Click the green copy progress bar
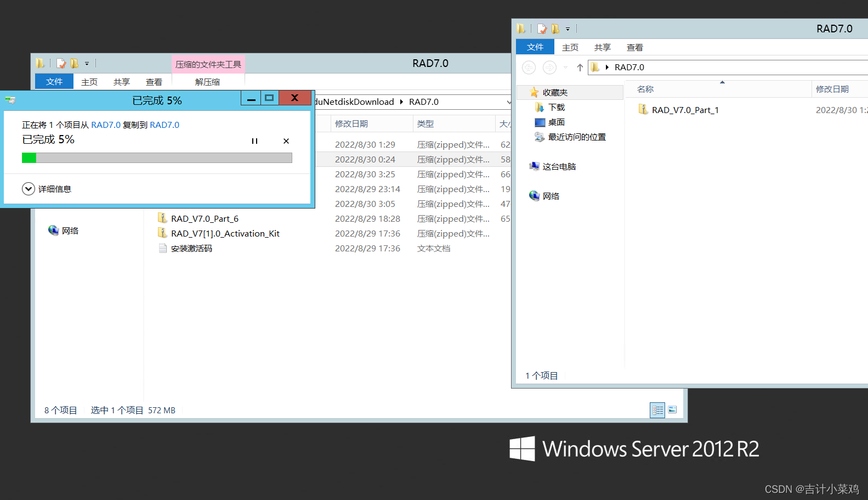This screenshot has height=500, width=868. pos(157,158)
